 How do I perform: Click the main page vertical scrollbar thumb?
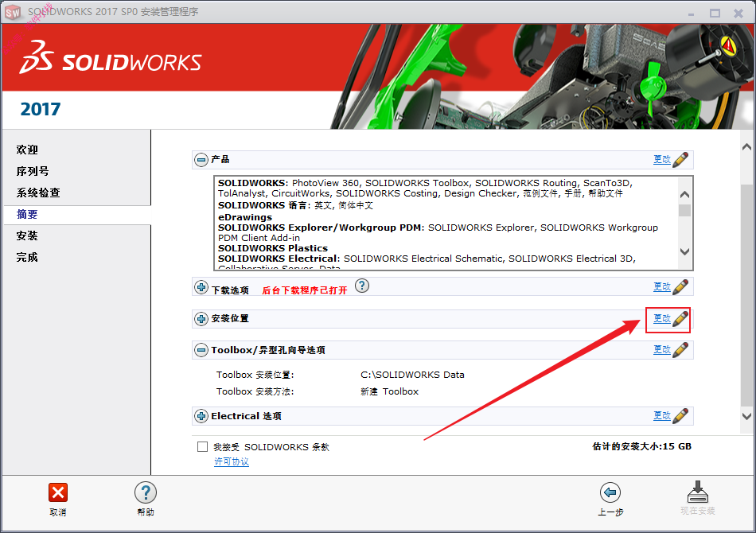coord(746,294)
